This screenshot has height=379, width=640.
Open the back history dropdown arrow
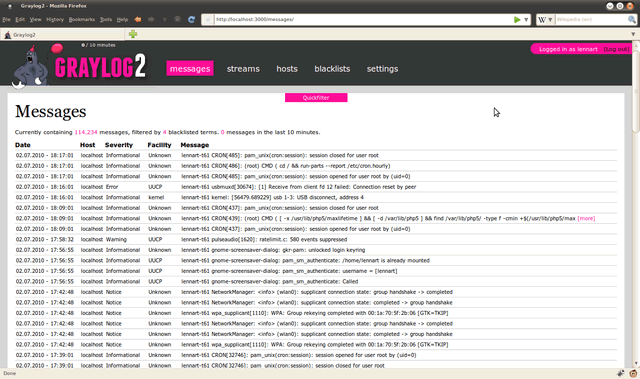[164, 20]
